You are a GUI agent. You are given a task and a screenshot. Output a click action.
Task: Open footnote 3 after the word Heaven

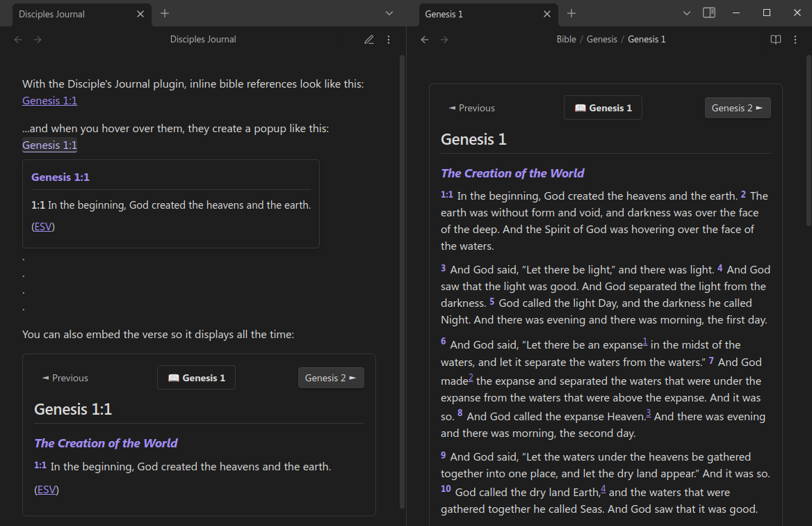(x=649, y=413)
